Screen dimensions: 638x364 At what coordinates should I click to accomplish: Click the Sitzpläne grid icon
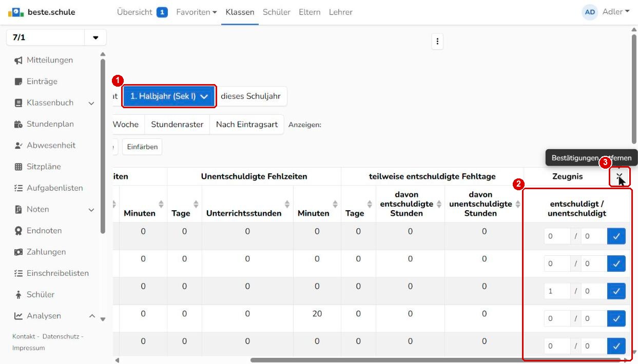[18, 167]
